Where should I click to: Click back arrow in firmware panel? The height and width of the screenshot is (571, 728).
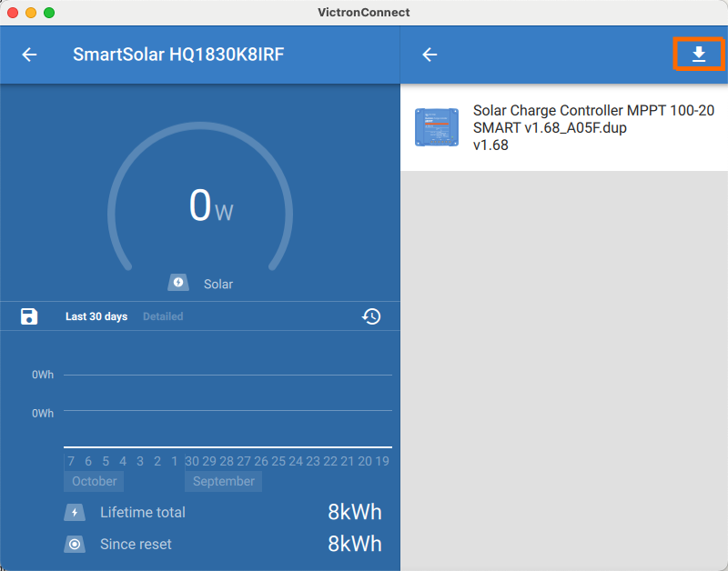click(x=430, y=55)
